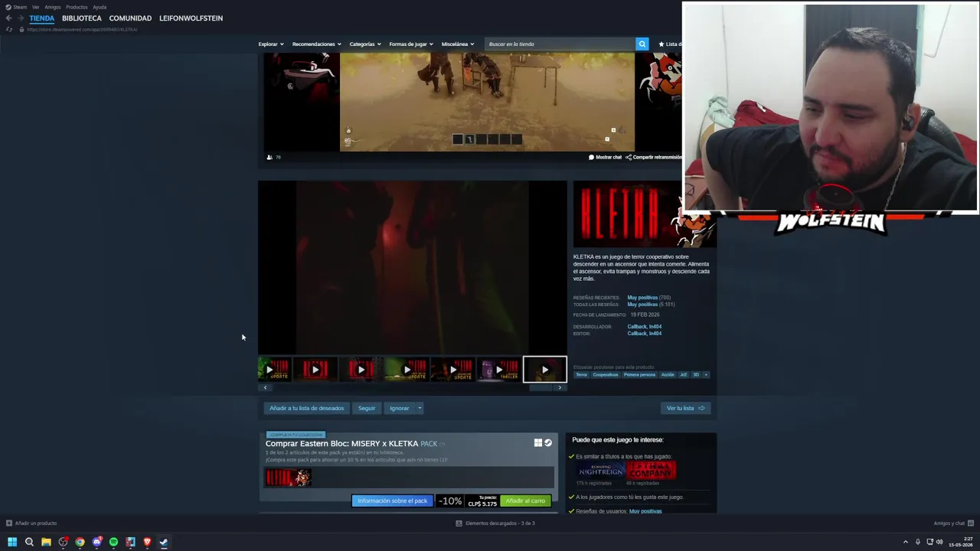
Task: Click Información sobre el pack button
Action: click(x=392, y=500)
